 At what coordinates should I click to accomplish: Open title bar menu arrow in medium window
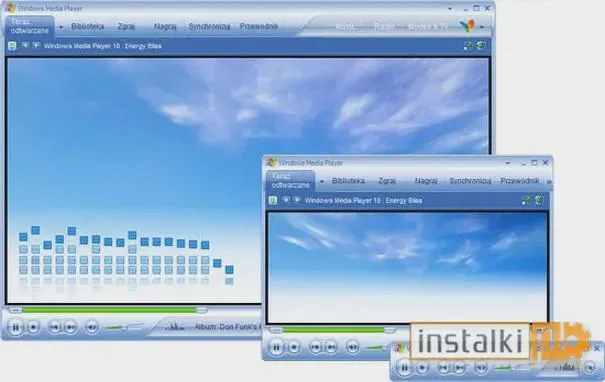click(508, 163)
